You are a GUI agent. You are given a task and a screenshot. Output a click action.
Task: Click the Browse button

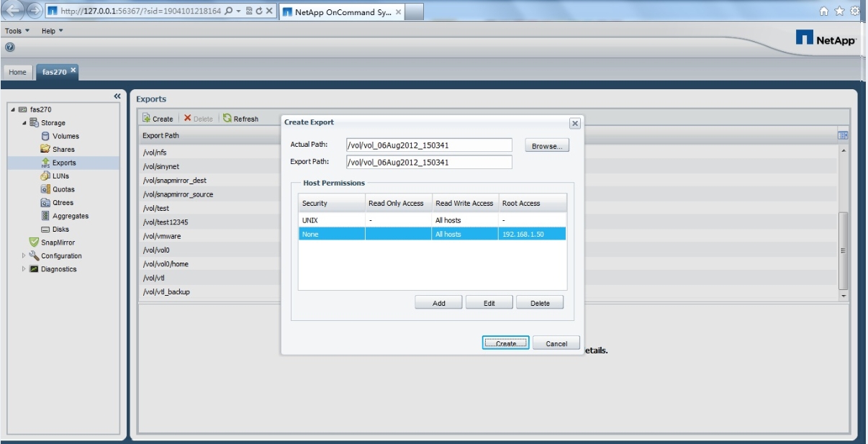[547, 146]
